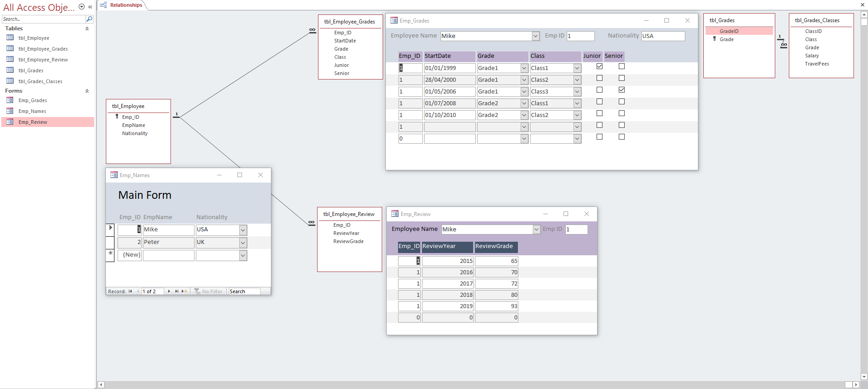The image size is (868, 389).
Task: Click the form icon beside Emp_Names in navigation pane
Action: [10, 111]
